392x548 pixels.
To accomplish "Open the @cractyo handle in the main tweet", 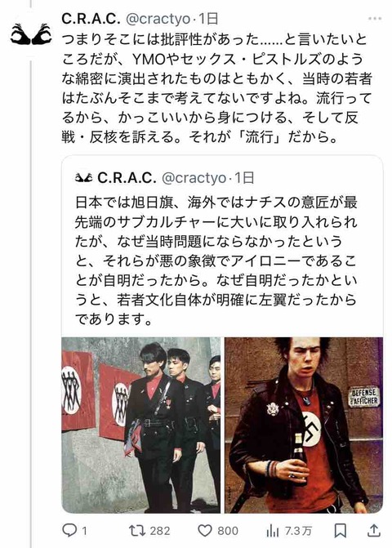I will coord(158,19).
